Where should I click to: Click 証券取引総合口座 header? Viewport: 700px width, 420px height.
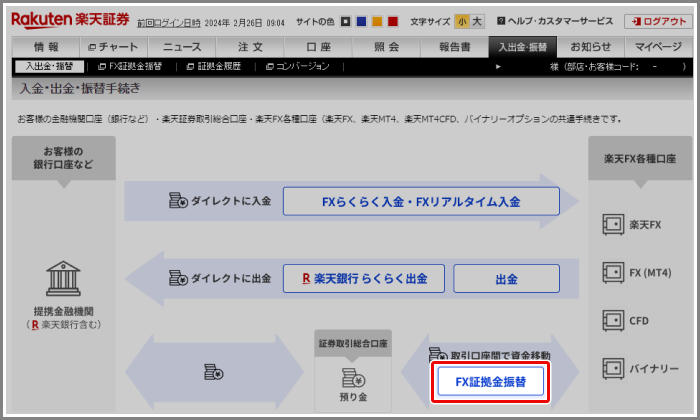(353, 344)
